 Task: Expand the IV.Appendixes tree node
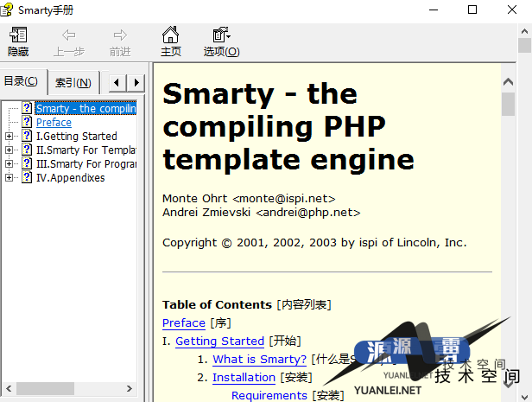point(9,178)
